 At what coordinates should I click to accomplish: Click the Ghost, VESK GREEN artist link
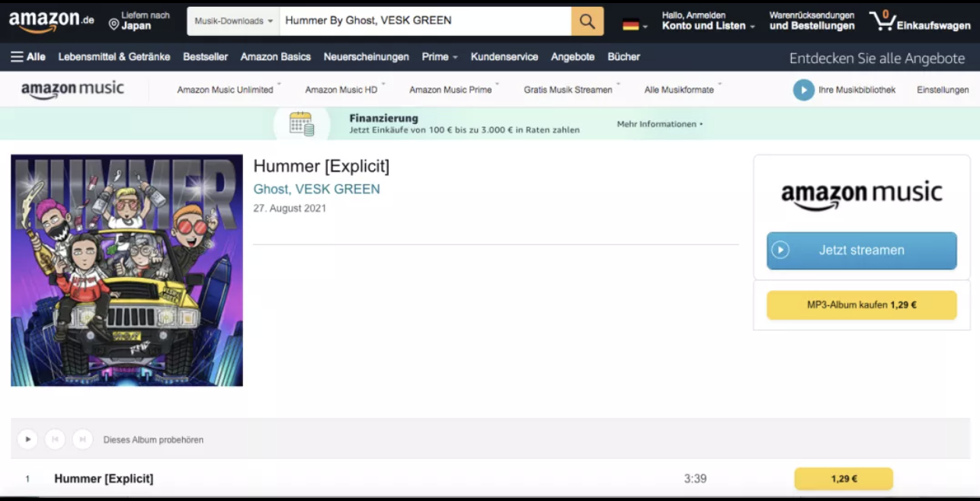click(316, 189)
